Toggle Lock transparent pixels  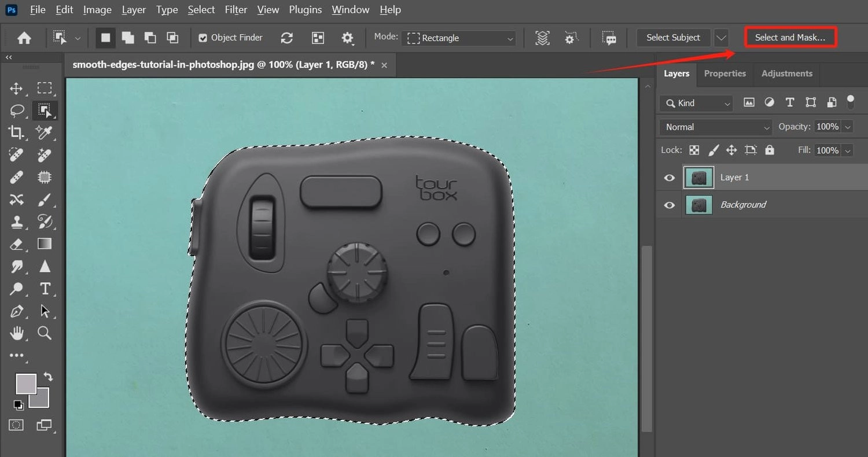(694, 150)
